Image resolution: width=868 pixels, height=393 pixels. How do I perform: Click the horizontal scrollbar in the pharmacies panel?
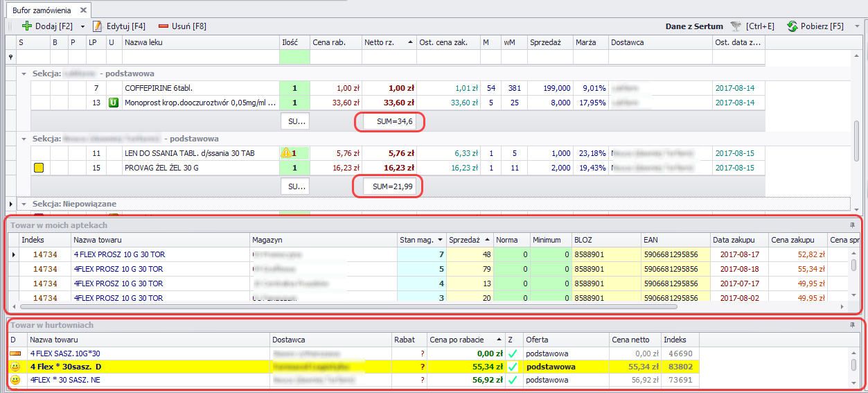pyautogui.click(x=346, y=305)
